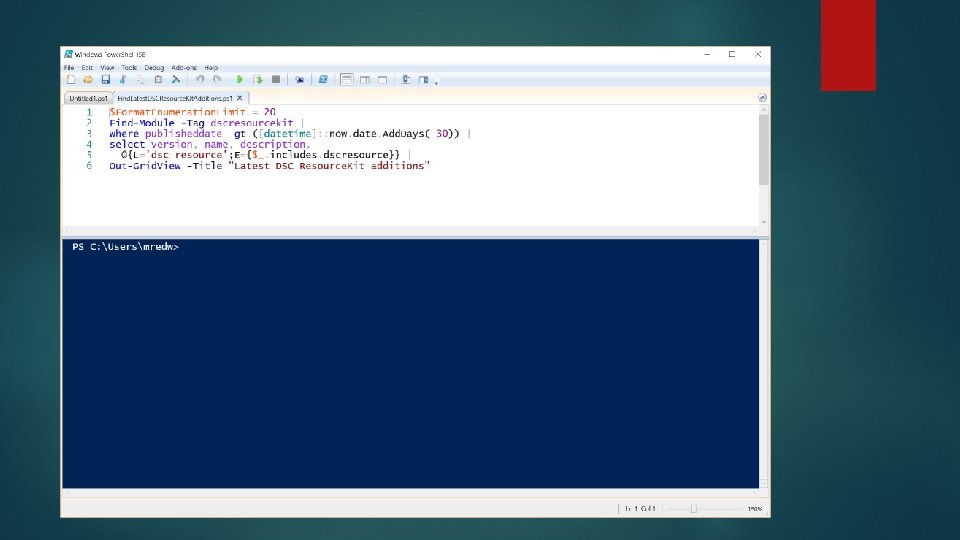Image resolution: width=960 pixels, height=540 pixels.
Task: Click the @{L='dsc resource' hashtable line
Action: (266, 155)
